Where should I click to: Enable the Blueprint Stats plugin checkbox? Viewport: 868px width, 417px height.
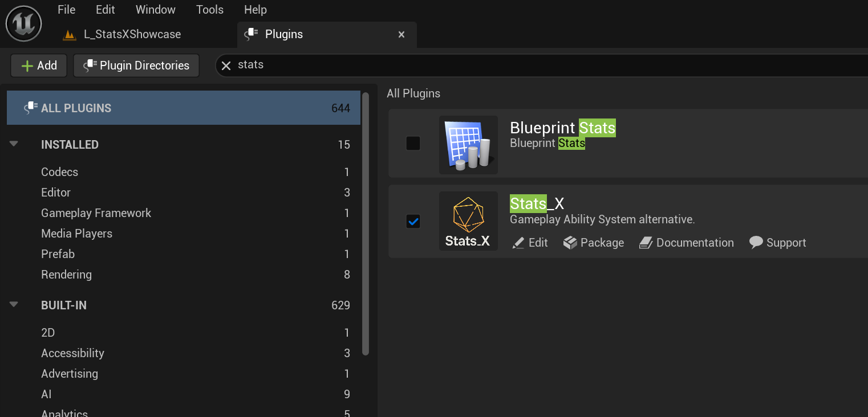tap(413, 143)
